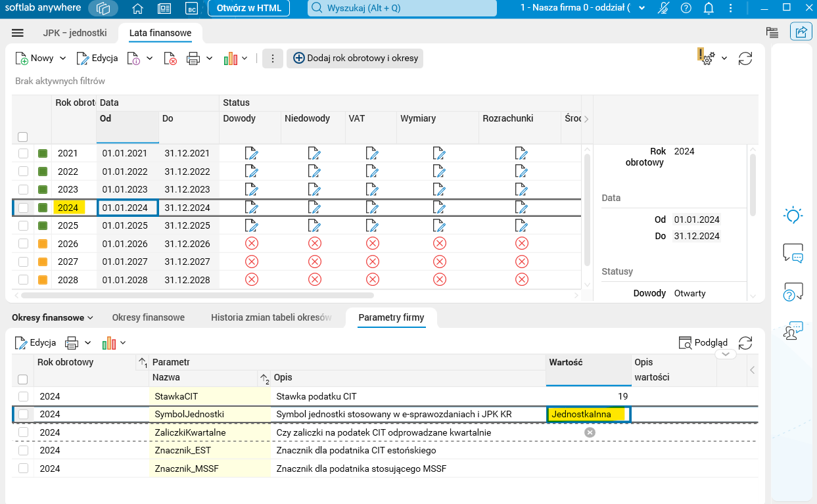
Task: Open the home icon in top bar
Action: click(137, 9)
